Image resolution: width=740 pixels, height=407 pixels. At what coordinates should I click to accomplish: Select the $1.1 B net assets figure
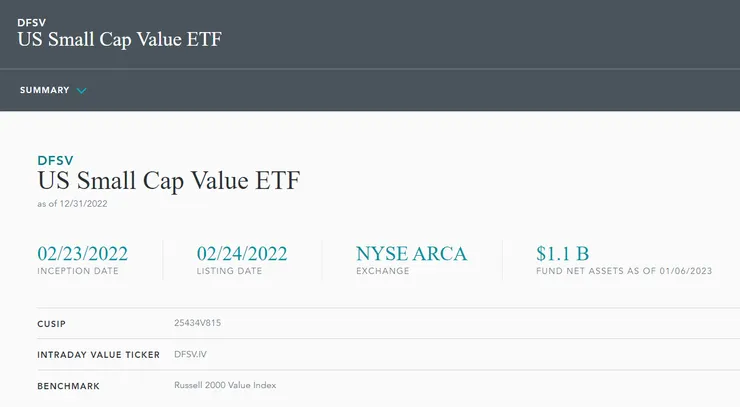(562, 253)
